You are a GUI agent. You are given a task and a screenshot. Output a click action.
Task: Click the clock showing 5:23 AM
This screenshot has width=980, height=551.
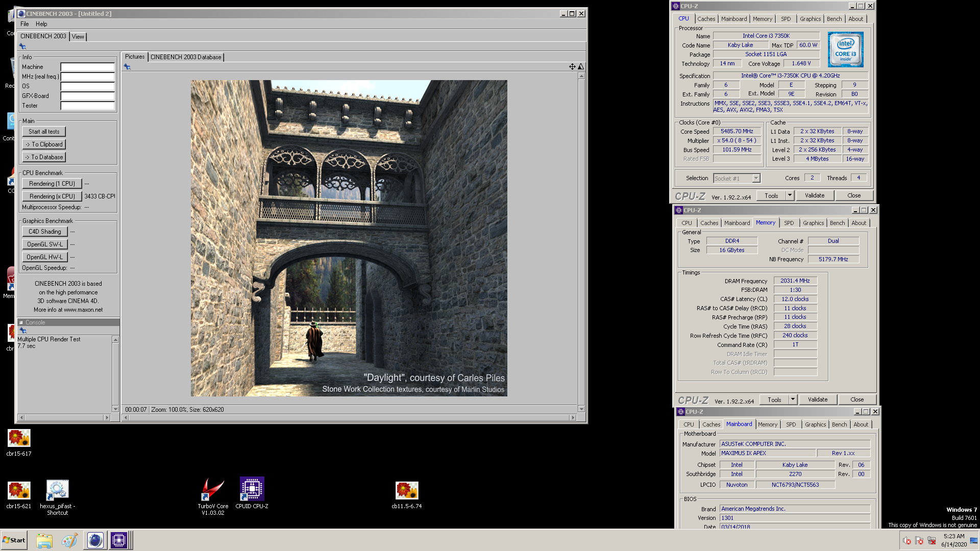pos(954,536)
